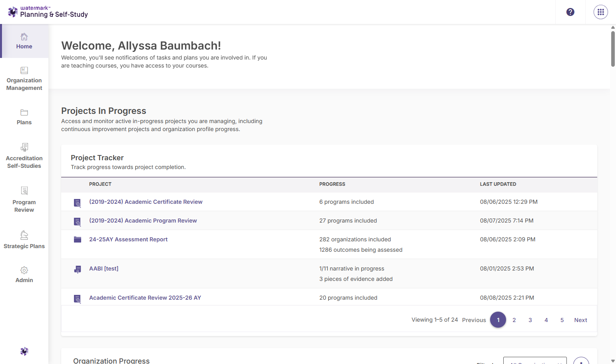Open the Strategic Plans menu label
This screenshot has height=364, width=616.
(x=24, y=246)
